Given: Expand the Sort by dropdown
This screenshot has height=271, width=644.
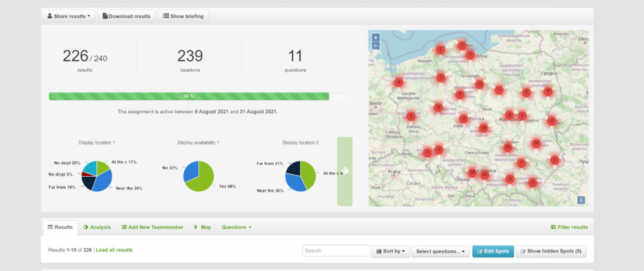Looking at the screenshot, I should 390,251.
